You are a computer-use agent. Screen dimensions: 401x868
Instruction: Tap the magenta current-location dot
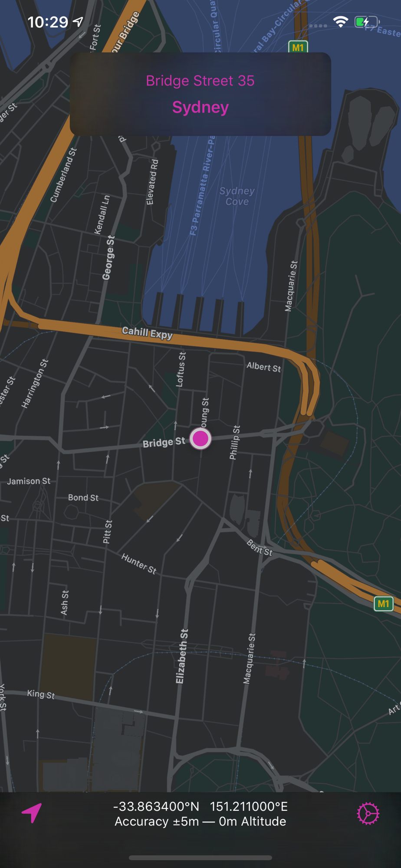click(200, 438)
